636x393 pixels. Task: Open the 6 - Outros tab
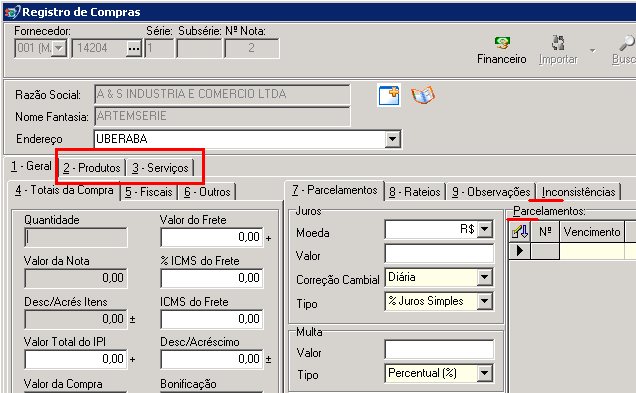[207, 192]
